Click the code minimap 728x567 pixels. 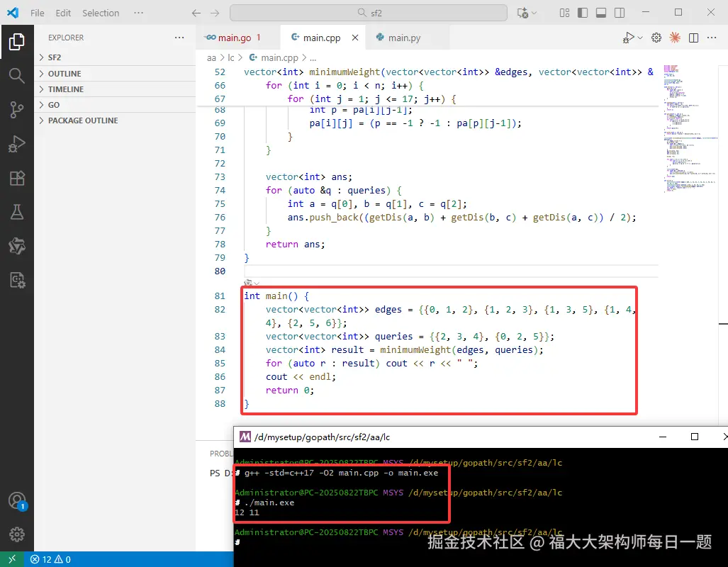point(690,128)
